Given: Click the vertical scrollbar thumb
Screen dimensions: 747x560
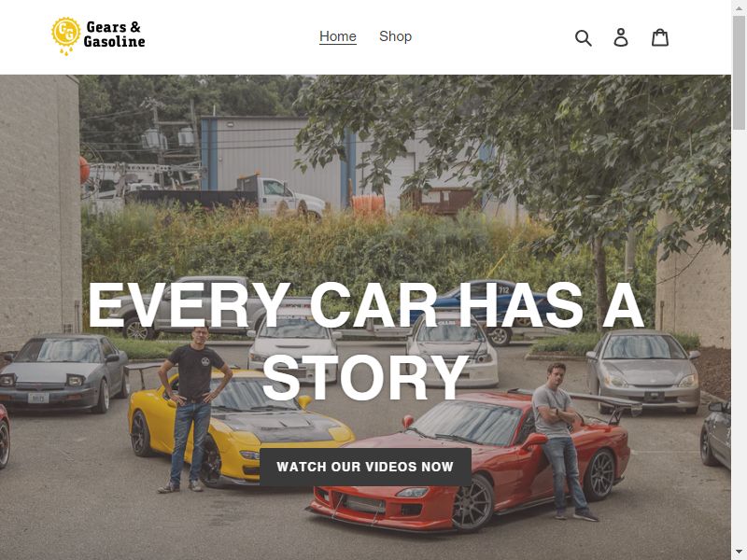Looking at the screenshot, I should click(739, 72).
